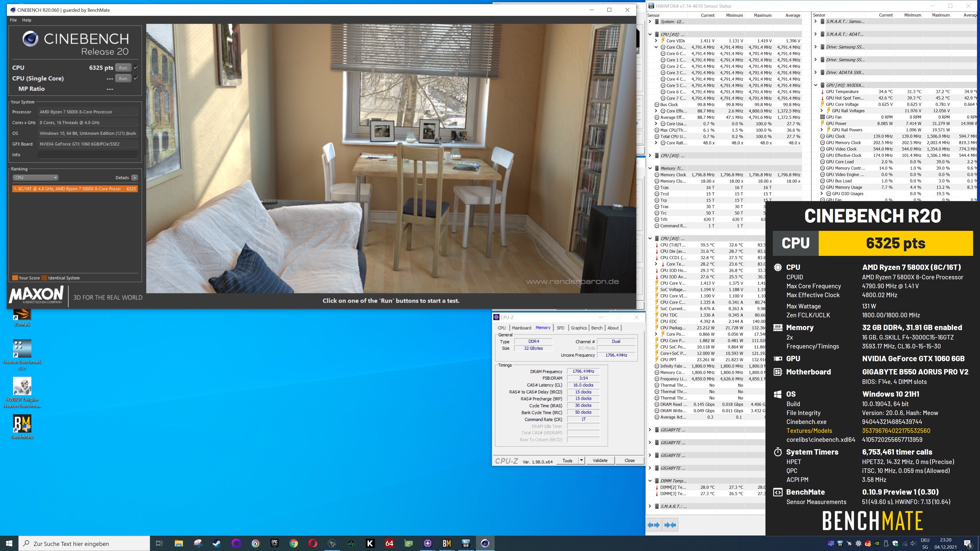980x551 pixels.
Task: Run the CPU multi-core benchmark
Action: pos(123,68)
